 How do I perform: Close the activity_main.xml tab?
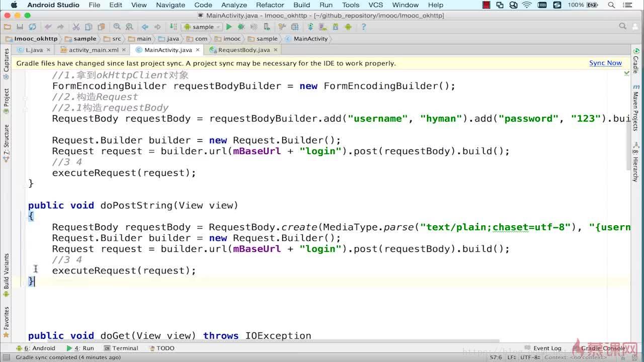(x=124, y=50)
